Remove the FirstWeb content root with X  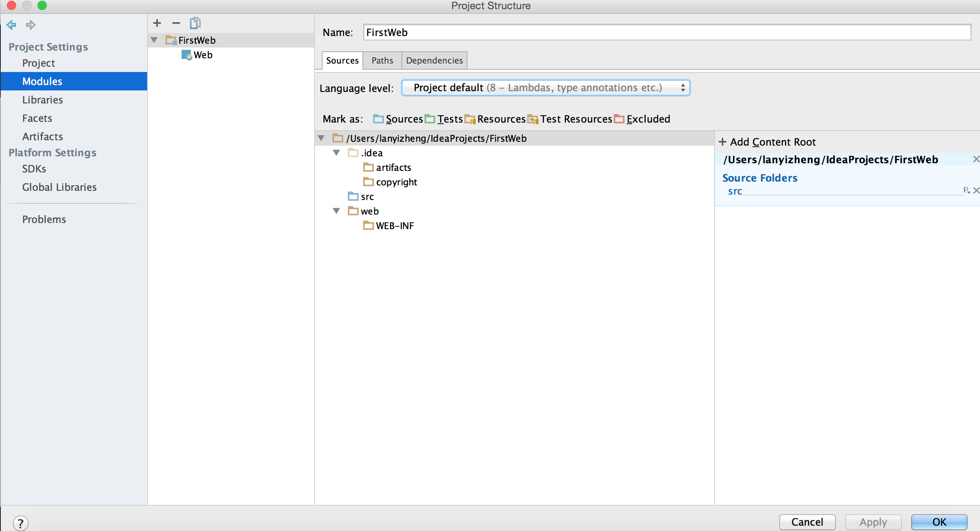click(x=976, y=159)
